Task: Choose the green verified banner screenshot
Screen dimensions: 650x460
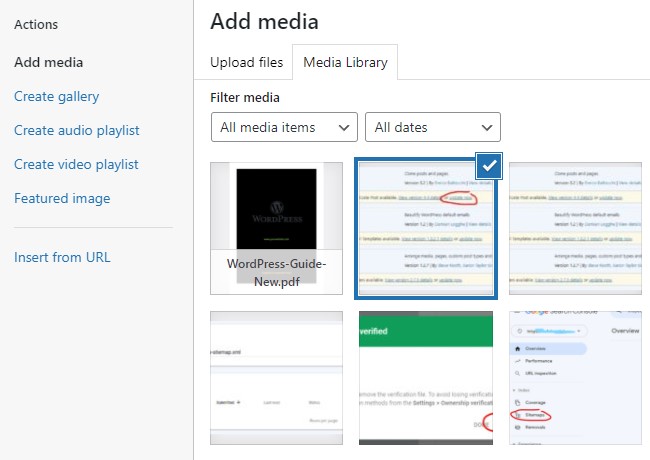Action: pyautogui.click(x=425, y=377)
